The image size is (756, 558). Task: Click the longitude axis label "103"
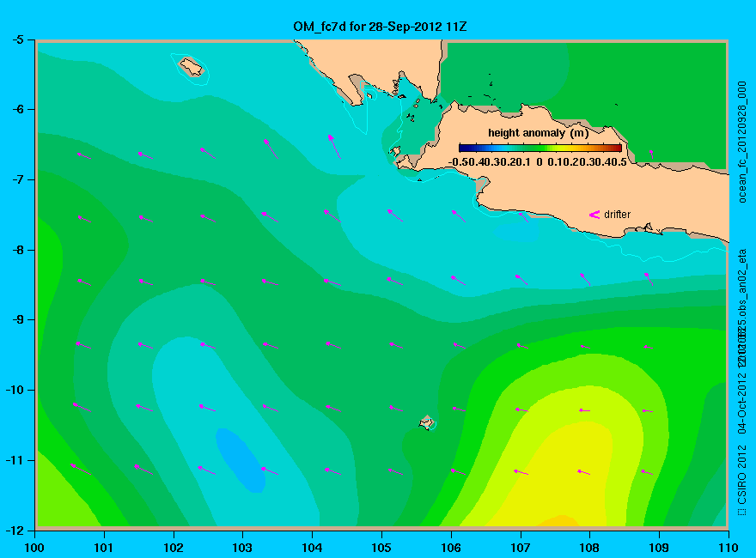pyautogui.click(x=242, y=548)
